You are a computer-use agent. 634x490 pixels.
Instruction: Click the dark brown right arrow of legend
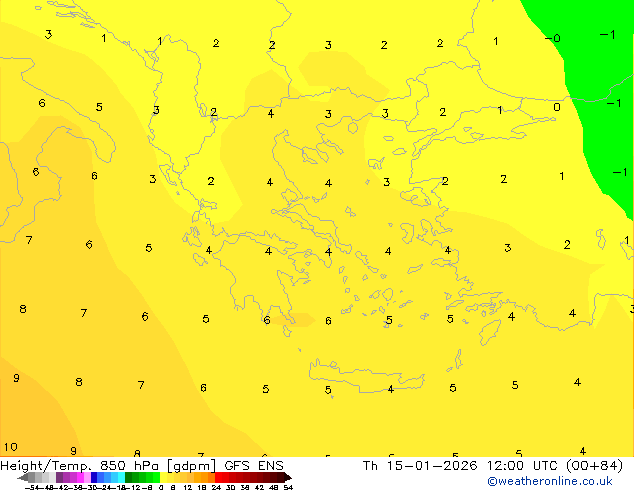[x=288, y=477]
